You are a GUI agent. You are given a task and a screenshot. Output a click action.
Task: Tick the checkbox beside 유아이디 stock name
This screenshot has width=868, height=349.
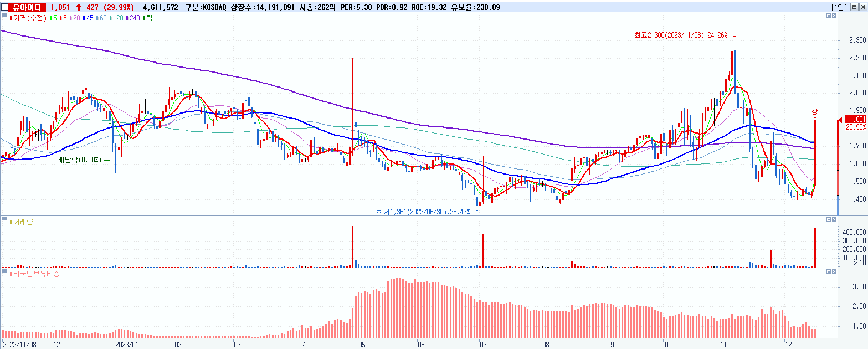pos(4,7)
